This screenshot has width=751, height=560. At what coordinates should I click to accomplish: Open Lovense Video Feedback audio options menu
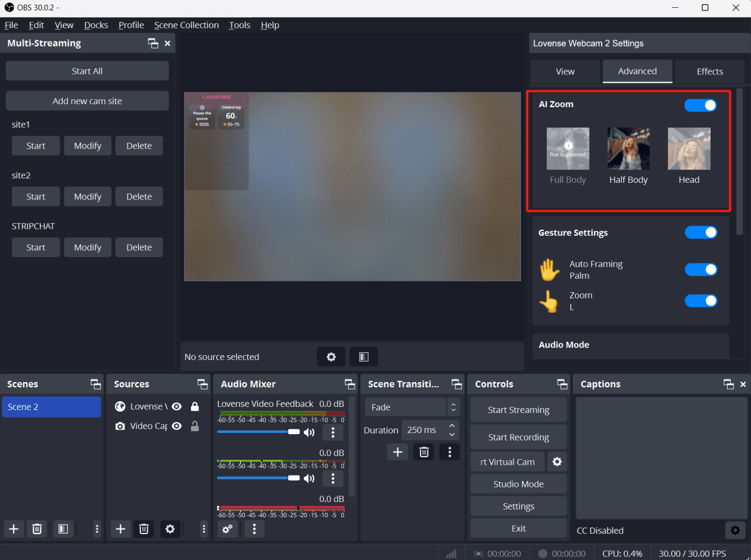point(333,432)
